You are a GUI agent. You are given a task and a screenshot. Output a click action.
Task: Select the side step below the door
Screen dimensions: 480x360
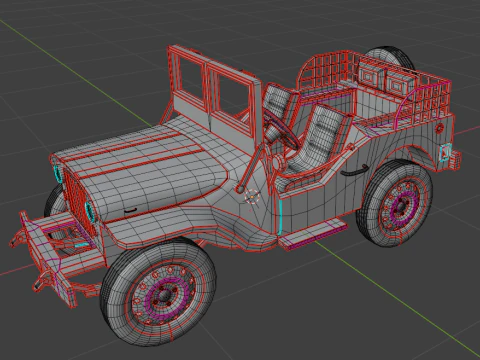[313, 234]
